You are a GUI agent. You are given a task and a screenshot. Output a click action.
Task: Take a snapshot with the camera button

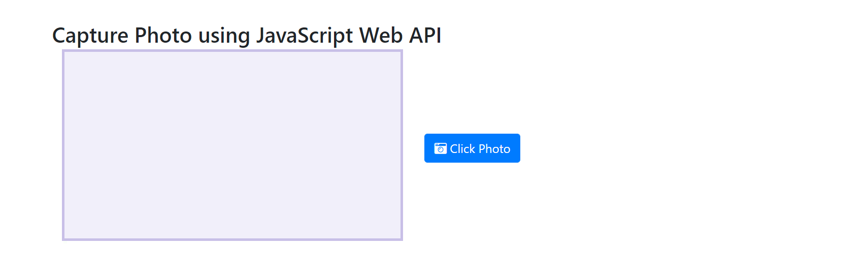[x=472, y=148]
